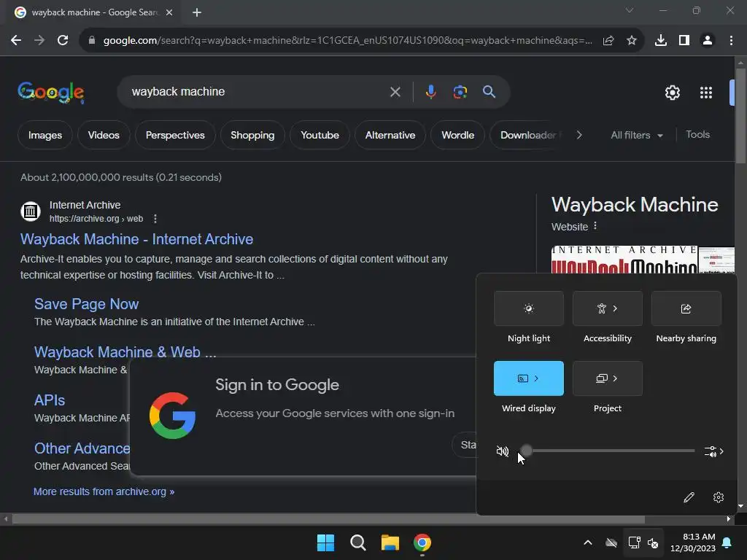
Task: Click the horizontal page scrollbar
Action: tap(328, 519)
